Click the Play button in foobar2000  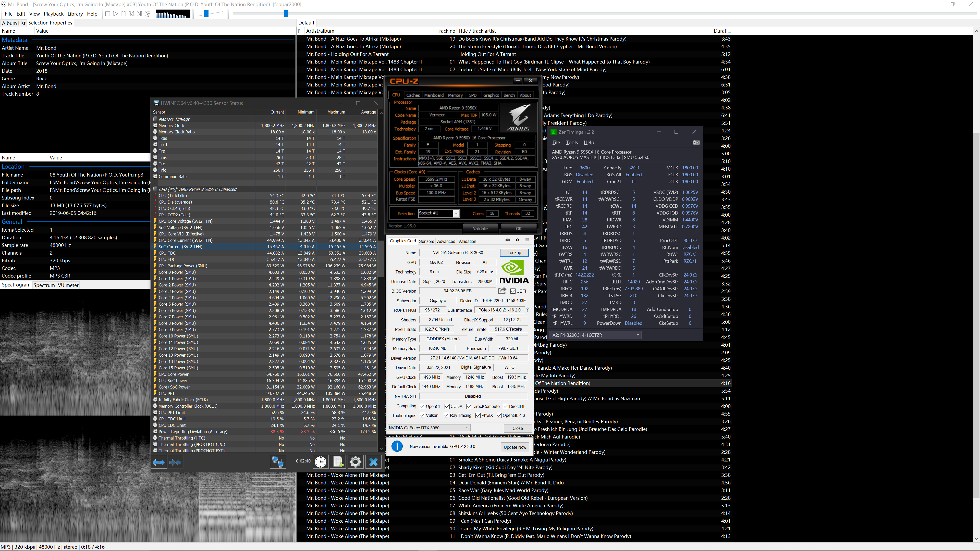(116, 14)
